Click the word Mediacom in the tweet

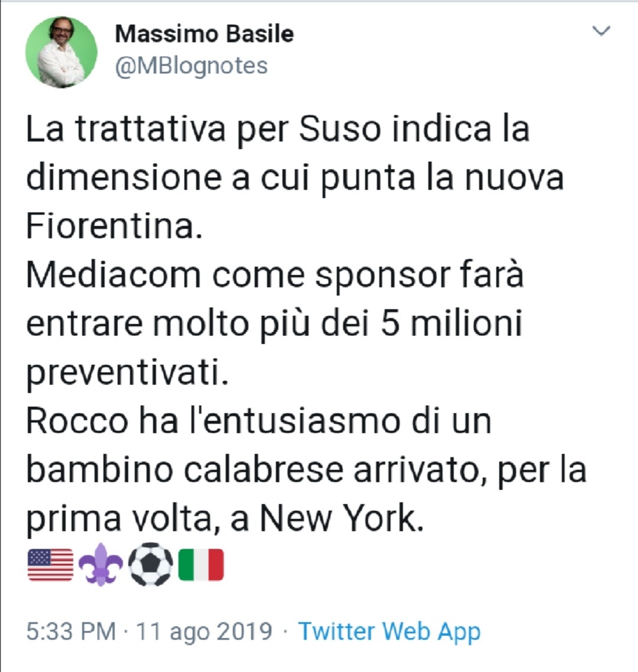[114, 275]
